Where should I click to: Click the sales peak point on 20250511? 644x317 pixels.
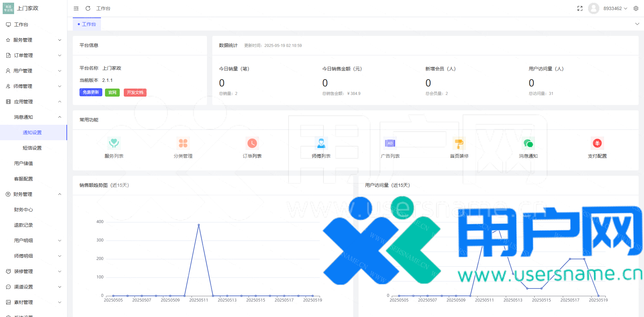(x=199, y=225)
